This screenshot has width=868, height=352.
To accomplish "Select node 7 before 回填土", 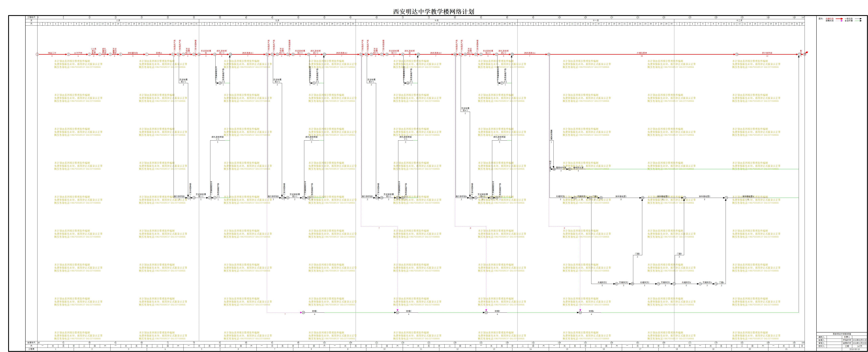I will coord(147,54).
